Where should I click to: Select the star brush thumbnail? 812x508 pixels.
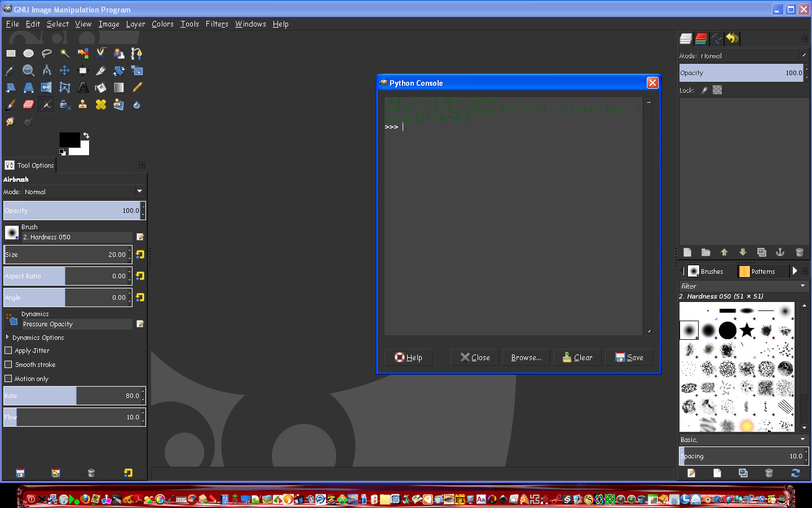pos(747,330)
